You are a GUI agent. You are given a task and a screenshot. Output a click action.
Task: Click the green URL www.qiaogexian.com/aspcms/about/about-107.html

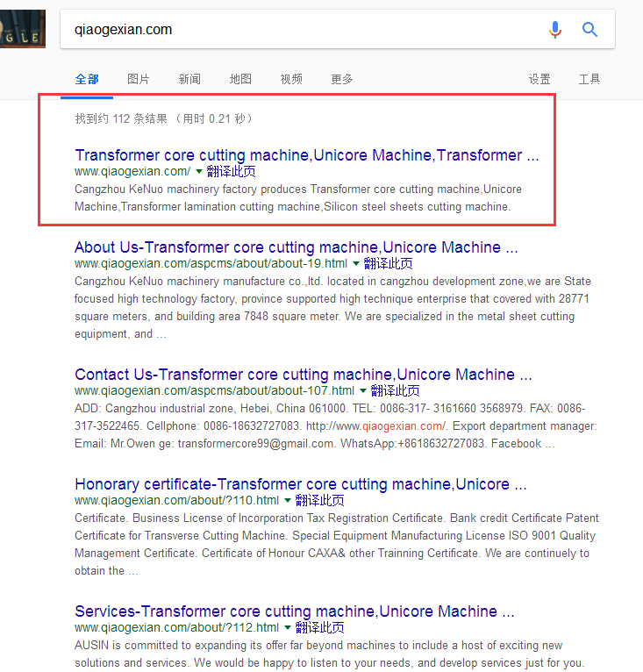[214, 391]
